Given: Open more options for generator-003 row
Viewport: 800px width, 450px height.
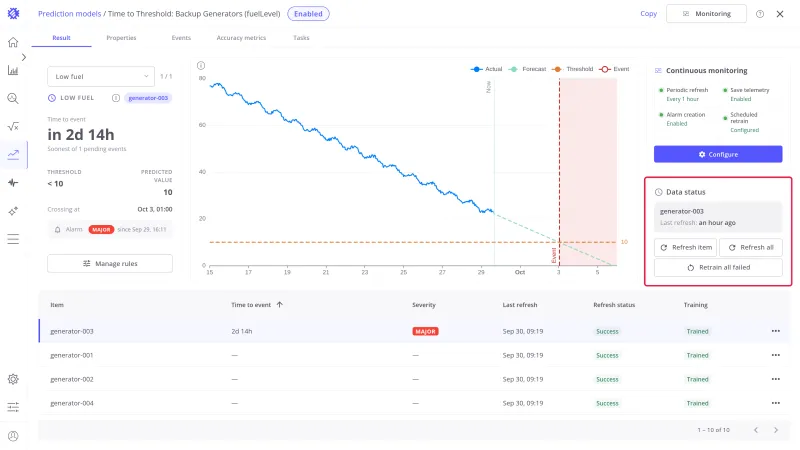Looking at the screenshot, I should tap(776, 331).
